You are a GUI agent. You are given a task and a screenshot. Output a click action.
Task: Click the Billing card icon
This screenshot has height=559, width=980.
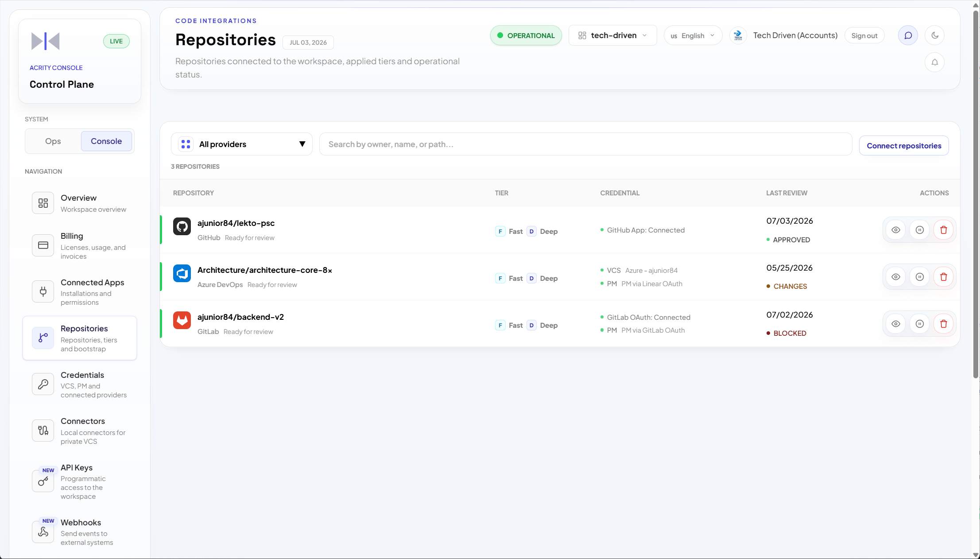point(43,245)
